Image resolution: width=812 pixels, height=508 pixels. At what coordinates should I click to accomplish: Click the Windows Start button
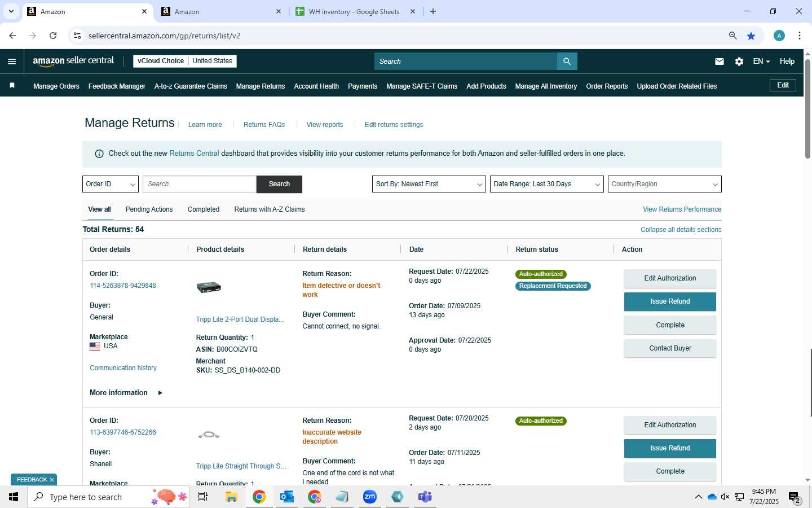pos(14,497)
